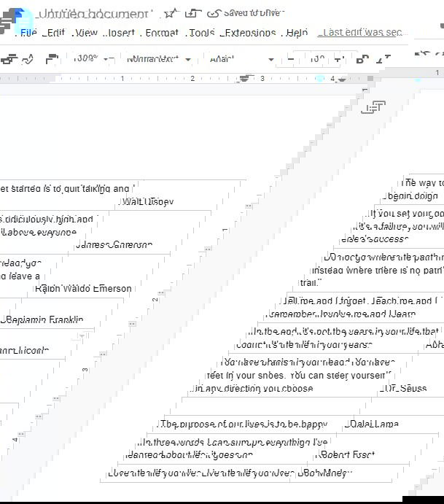Run spelling and grammar check icon

pyautogui.click(x=28, y=59)
